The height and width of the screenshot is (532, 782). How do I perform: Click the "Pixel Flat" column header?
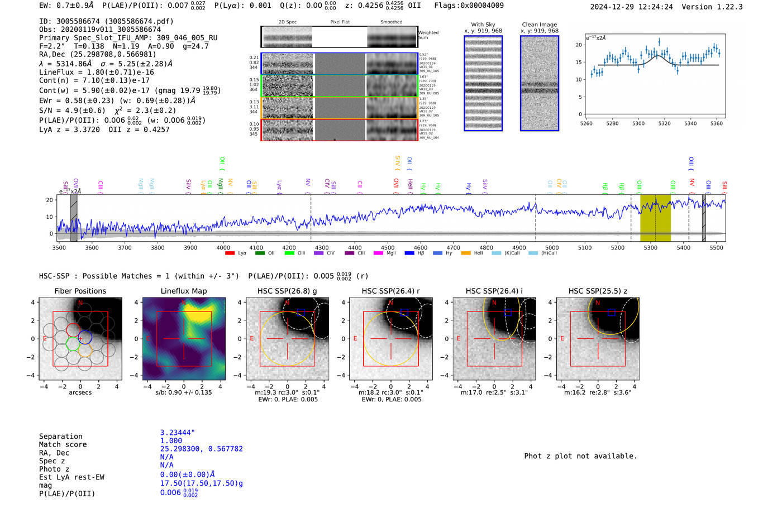pos(340,22)
